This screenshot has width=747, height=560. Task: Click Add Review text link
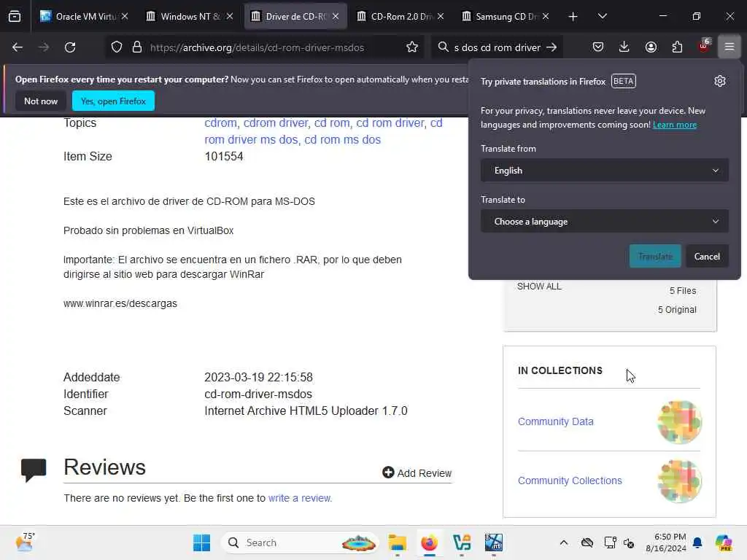(425, 473)
